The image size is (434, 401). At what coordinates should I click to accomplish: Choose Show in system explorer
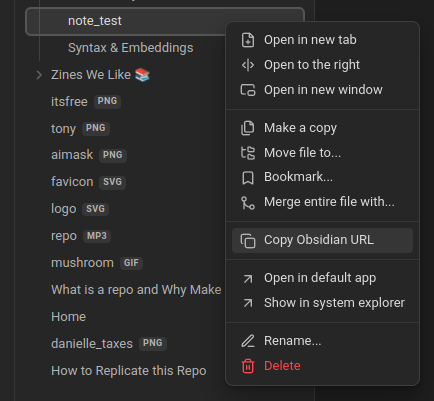pos(322,303)
